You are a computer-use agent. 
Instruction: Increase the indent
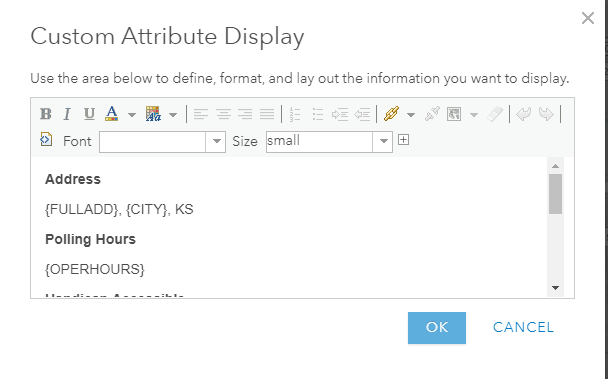340,114
